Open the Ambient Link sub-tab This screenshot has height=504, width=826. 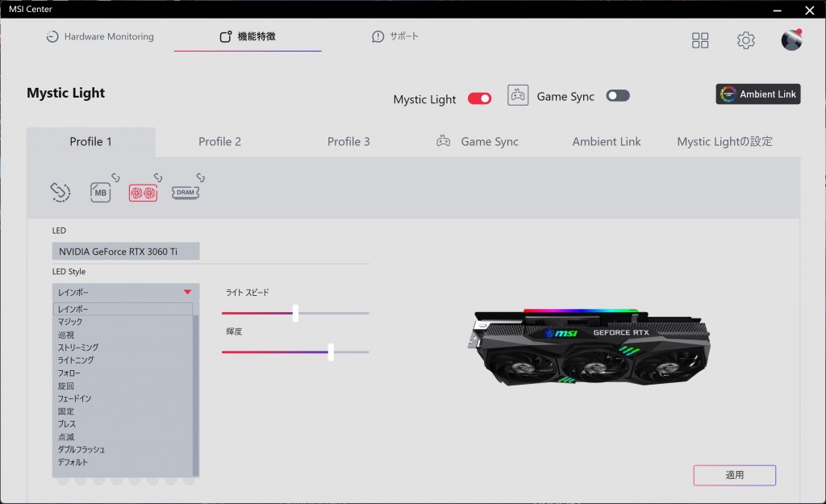click(607, 142)
